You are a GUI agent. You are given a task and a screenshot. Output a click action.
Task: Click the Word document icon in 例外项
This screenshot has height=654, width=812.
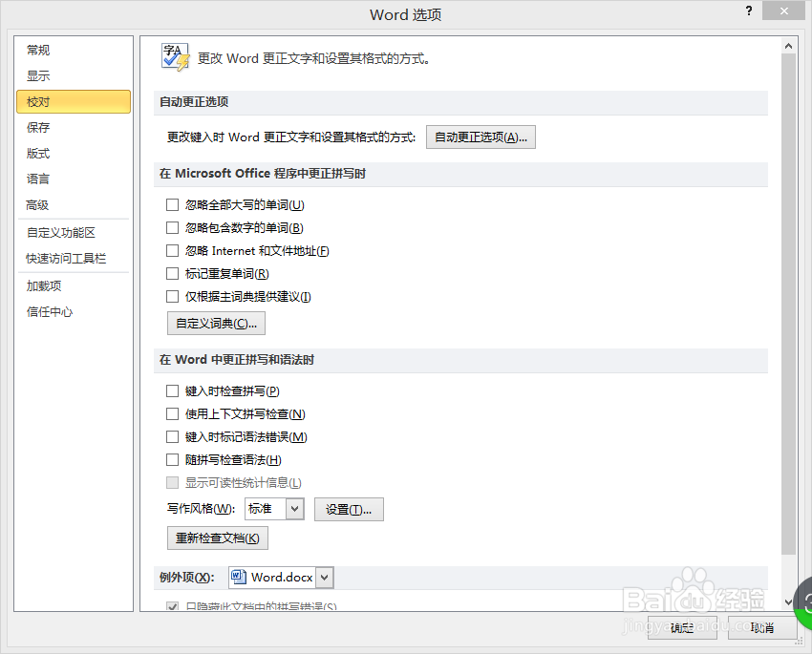pyautogui.click(x=238, y=577)
